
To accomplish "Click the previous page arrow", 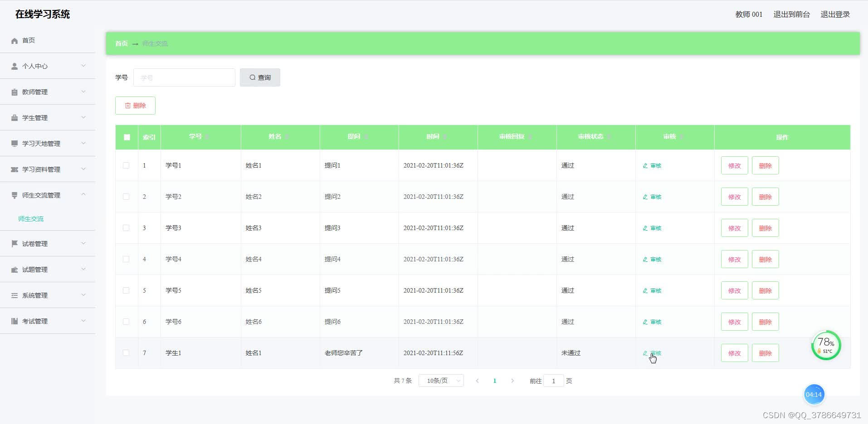I will [477, 381].
